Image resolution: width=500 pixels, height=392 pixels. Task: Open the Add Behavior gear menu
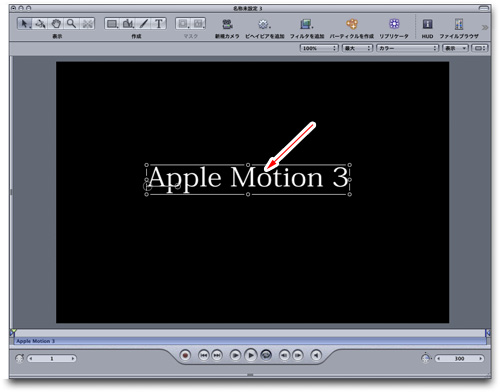point(264,24)
